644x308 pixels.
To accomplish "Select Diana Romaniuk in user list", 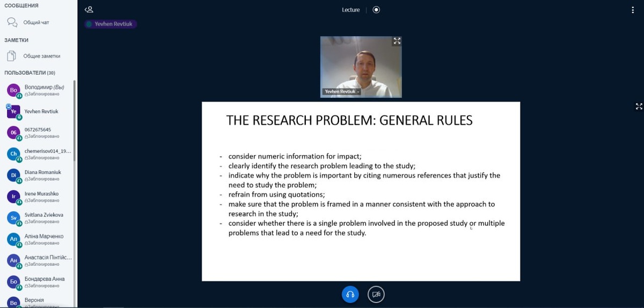I will point(38,175).
